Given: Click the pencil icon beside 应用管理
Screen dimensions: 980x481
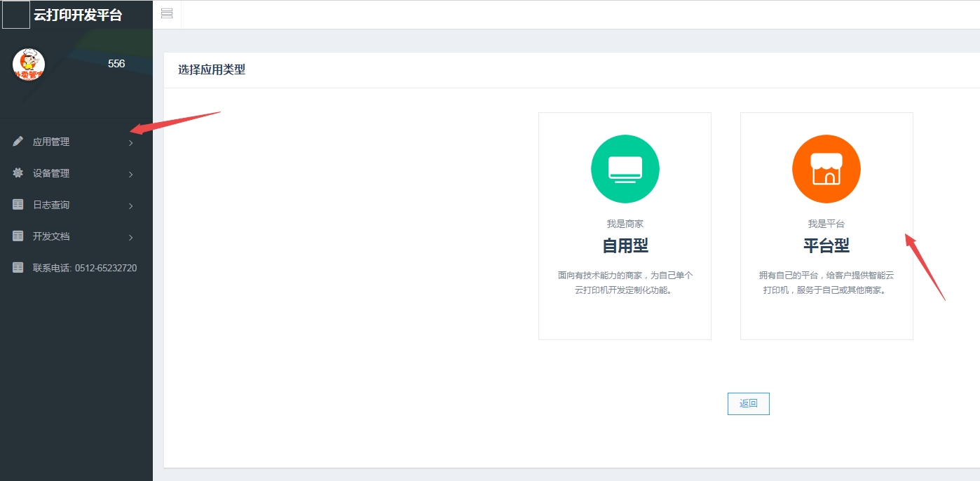Looking at the screenshot, I should [18, 141].
